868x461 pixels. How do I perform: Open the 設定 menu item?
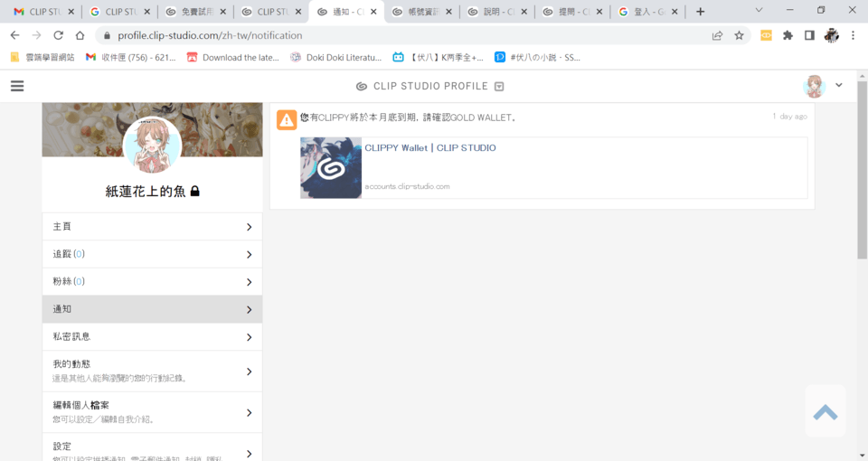152,447
